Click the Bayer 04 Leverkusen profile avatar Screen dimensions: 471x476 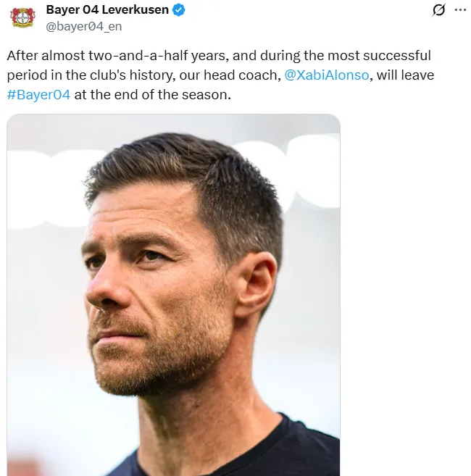pos(22,17)
